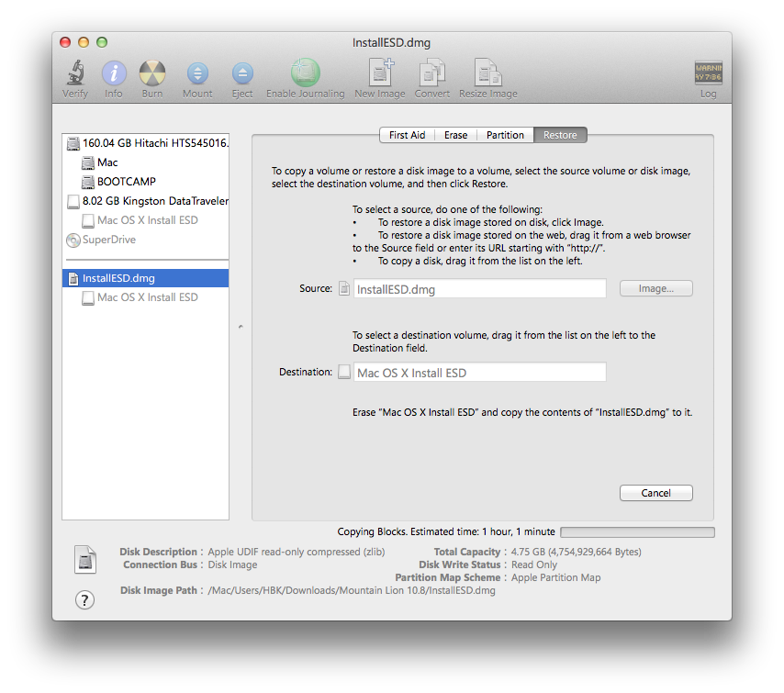This screenshot has height=693, width=784.
Task: Click the Burn disc icon
Action: 152,73
